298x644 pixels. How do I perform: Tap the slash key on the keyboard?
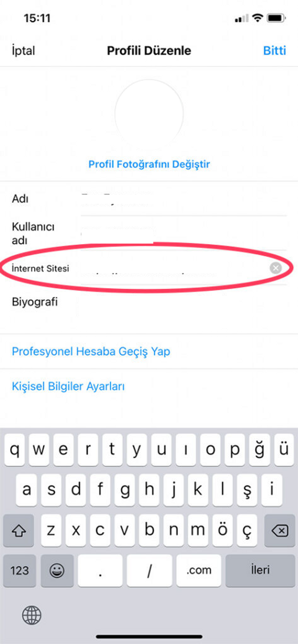pos(149,570)
